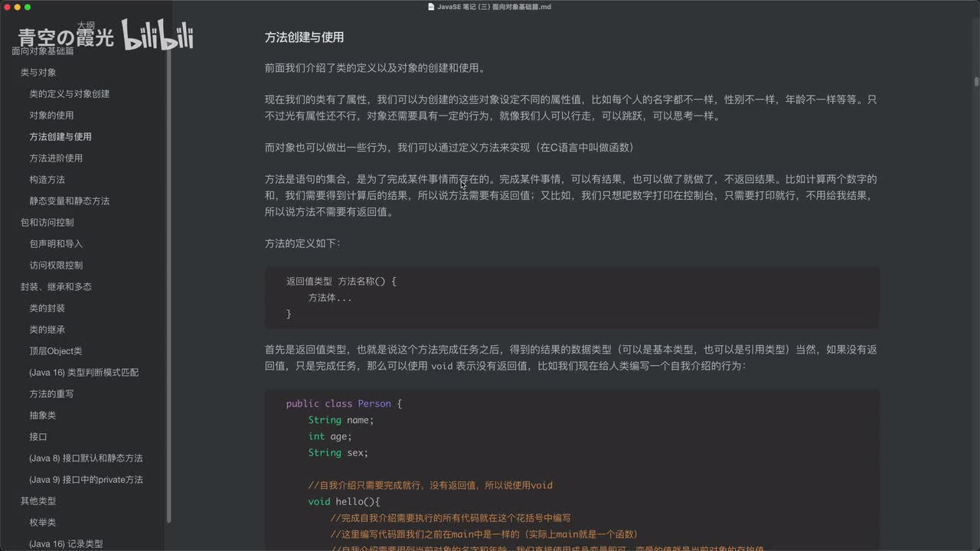
Task: Select 方法创建与使用 in outline
Action: pos(60,137)
